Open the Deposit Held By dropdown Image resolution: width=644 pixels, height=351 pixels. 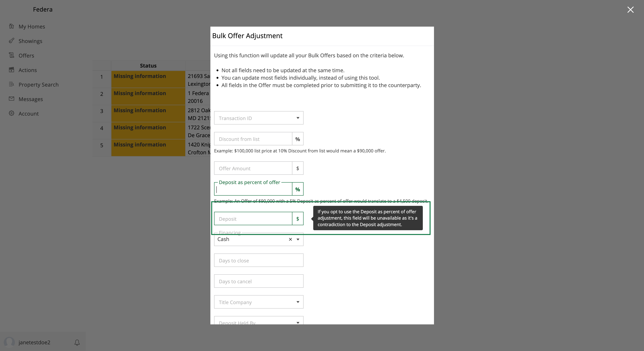tap(259, 320)
